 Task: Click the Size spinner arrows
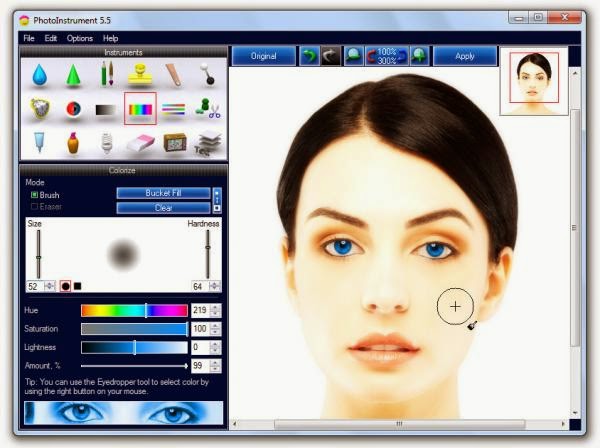pyautogui.click(x=50, y=286)
